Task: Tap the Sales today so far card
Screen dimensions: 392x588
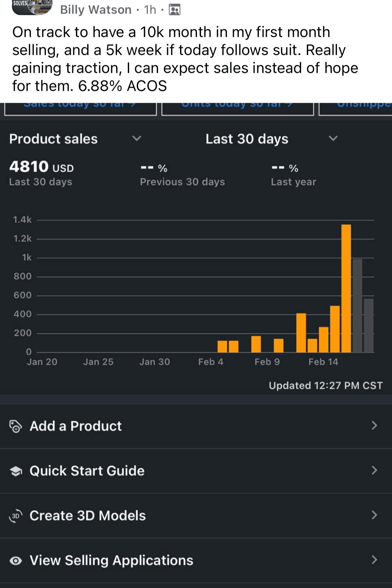Action: 80,108
